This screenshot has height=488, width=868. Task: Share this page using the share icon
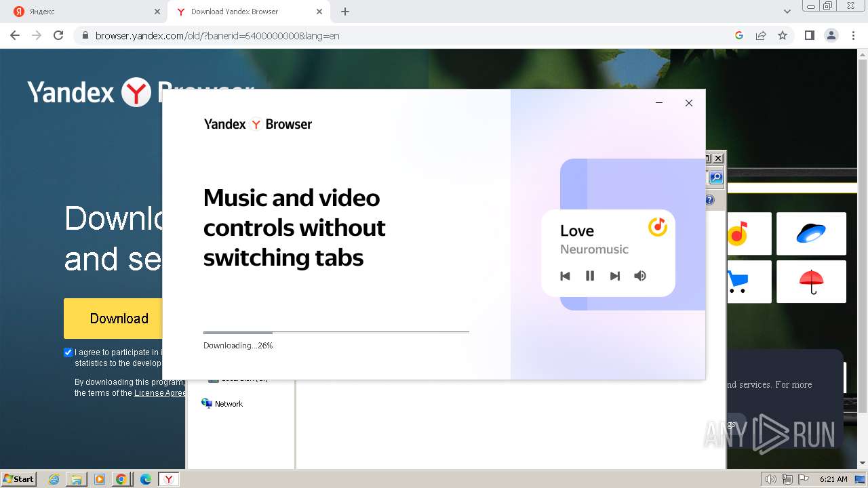(761, 35)
